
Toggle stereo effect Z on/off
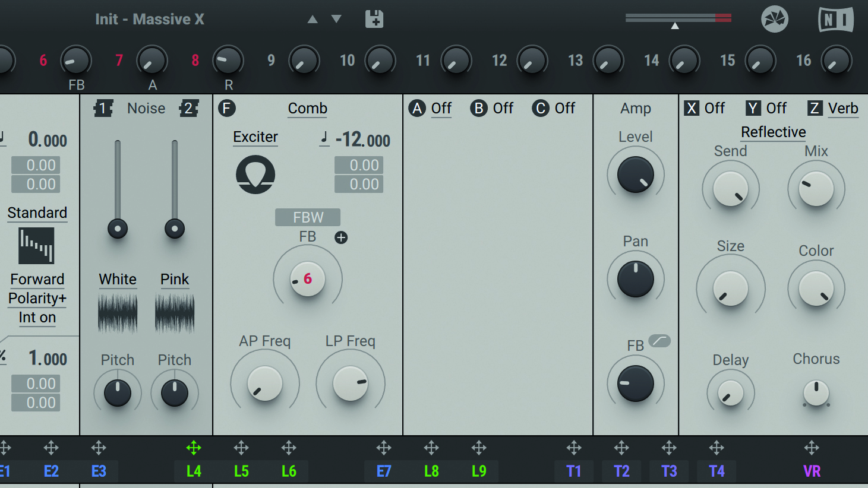(x=815, y=108)
